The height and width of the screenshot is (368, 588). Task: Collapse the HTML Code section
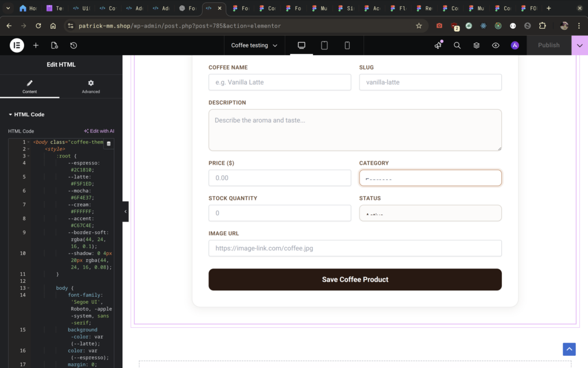tap(26, 114)
